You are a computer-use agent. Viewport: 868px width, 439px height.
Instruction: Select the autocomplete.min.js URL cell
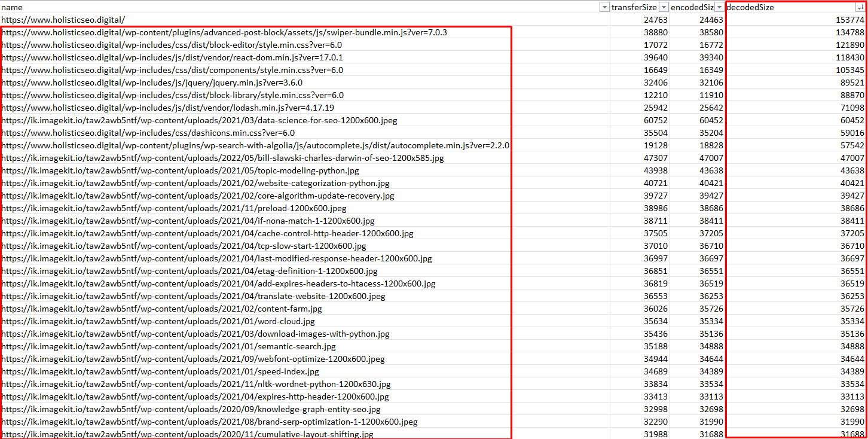305,145
